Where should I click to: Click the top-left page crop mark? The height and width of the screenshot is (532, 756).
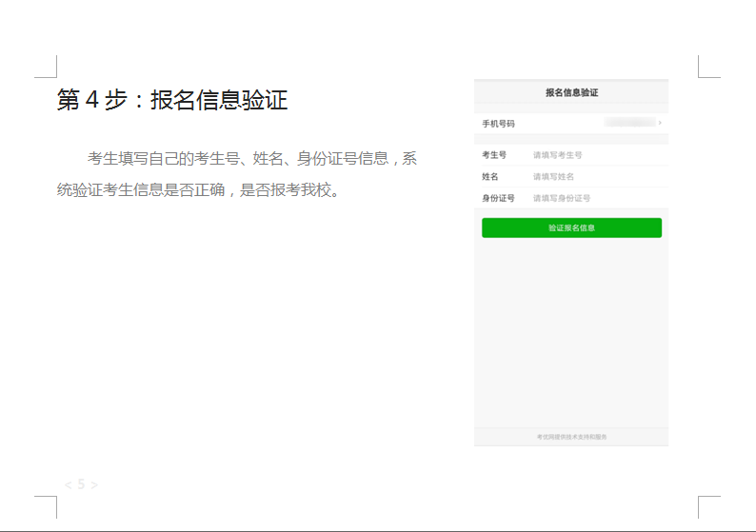click(48, 67)
